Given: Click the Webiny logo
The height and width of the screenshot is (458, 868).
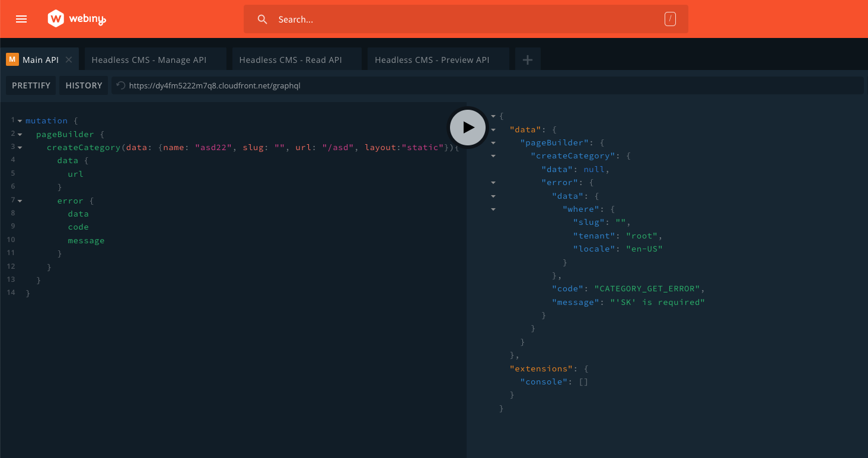Looking at the screenshot, I should 77,19.
